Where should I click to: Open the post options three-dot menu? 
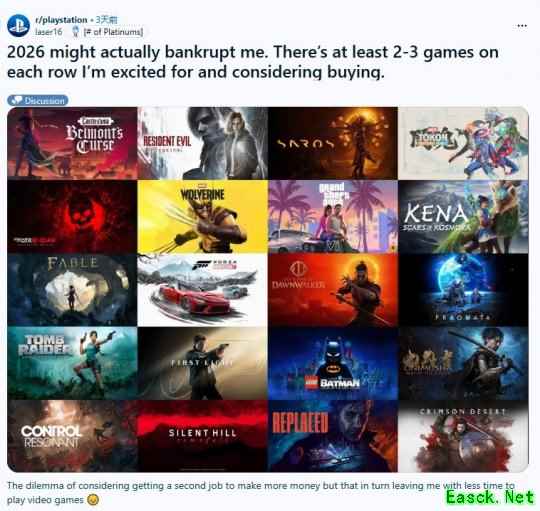(522, 26)
